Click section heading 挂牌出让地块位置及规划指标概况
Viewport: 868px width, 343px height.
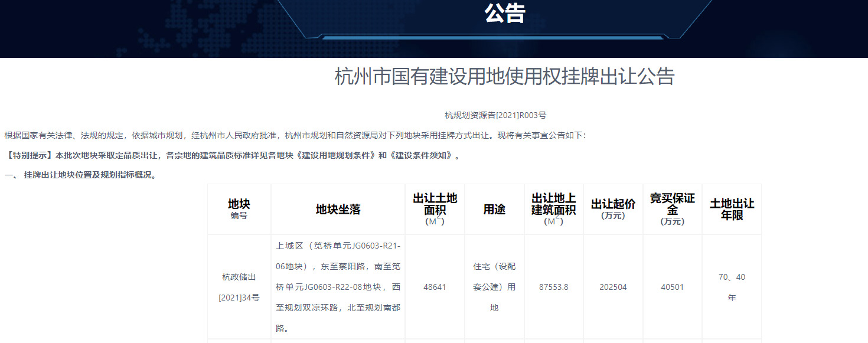coord(81,175)
